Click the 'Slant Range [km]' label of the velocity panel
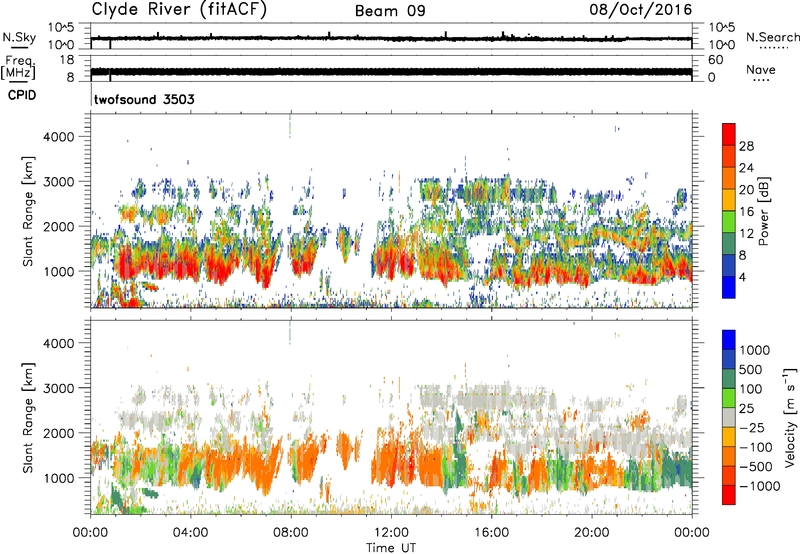This screenshot has width=800, height=554. [29, 418]
